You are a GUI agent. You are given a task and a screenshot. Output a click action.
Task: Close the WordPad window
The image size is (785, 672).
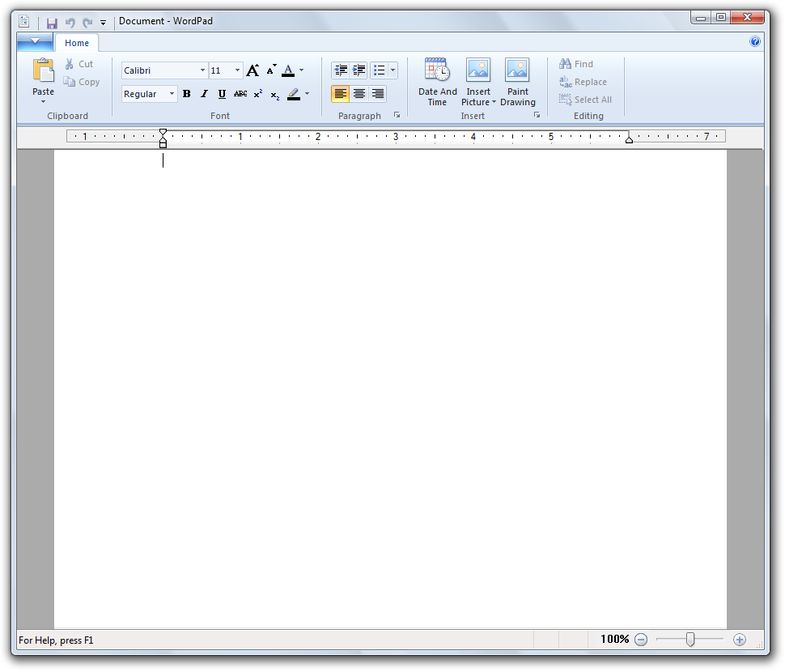pos(748,18)
